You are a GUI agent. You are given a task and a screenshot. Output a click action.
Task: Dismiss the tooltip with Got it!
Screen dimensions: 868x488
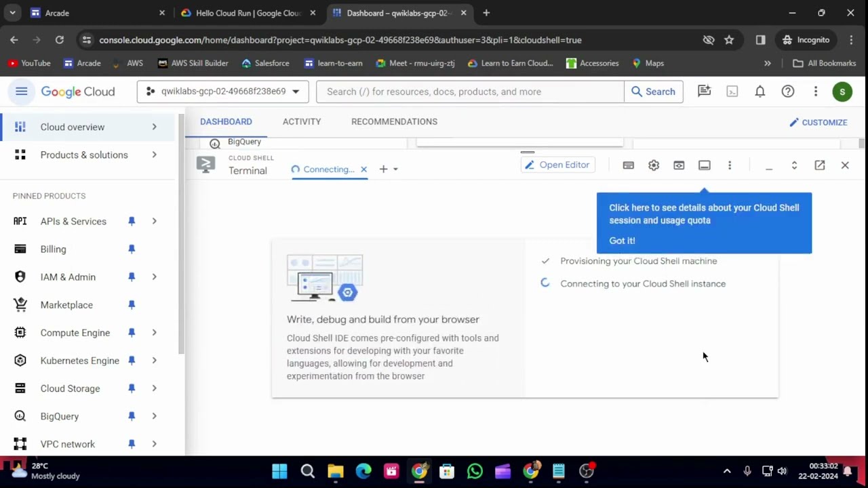622,241
